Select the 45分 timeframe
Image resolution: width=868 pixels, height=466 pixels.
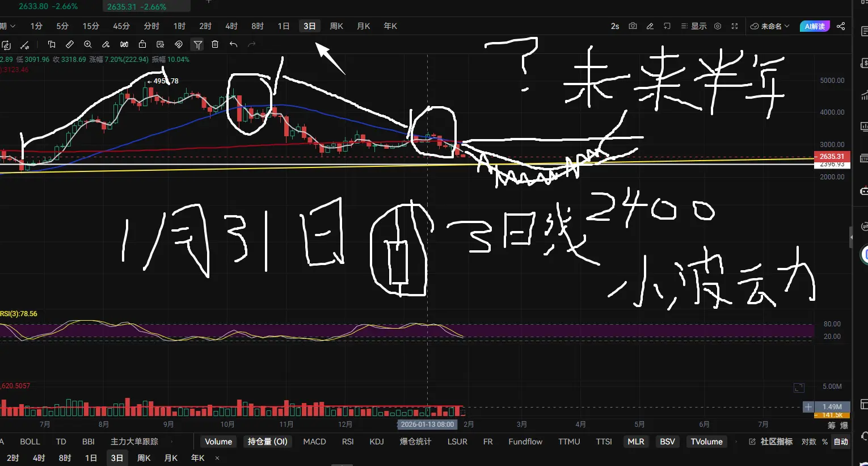click(121, 26)
